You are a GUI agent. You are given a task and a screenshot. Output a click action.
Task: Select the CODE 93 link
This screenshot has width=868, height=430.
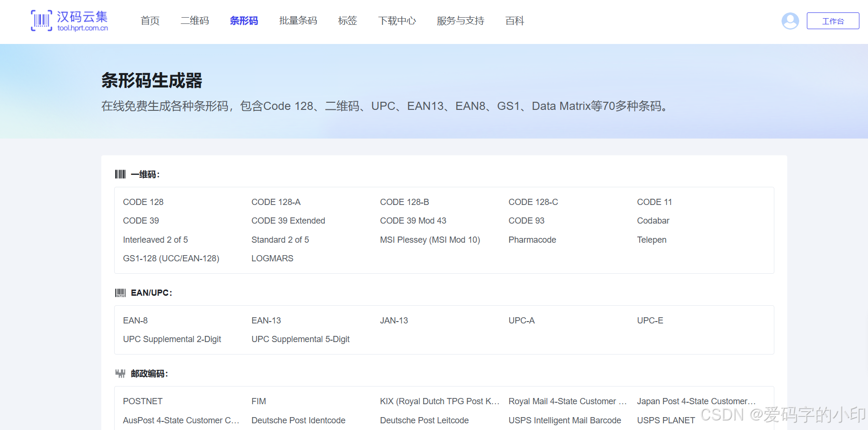[x=526, y=221]
